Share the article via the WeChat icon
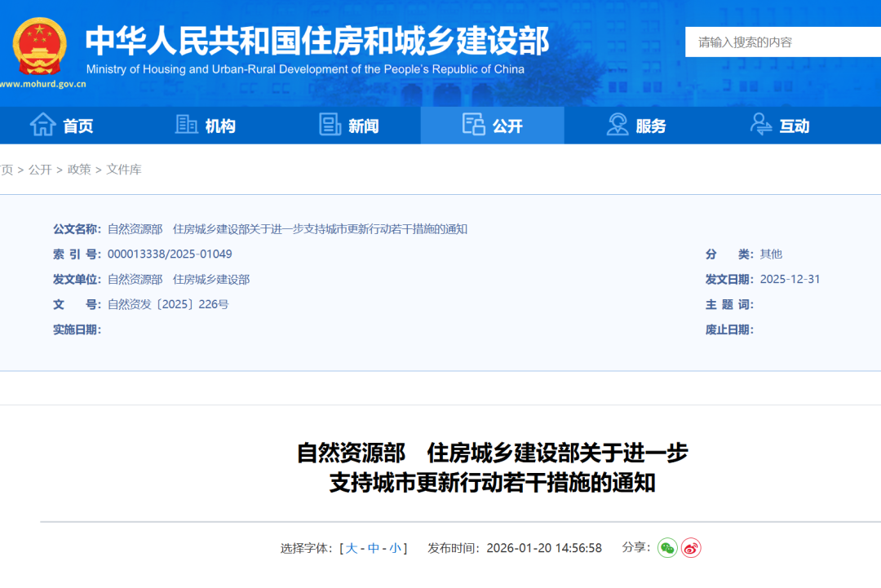Screen dimensions: 881x588 [669, 549]
